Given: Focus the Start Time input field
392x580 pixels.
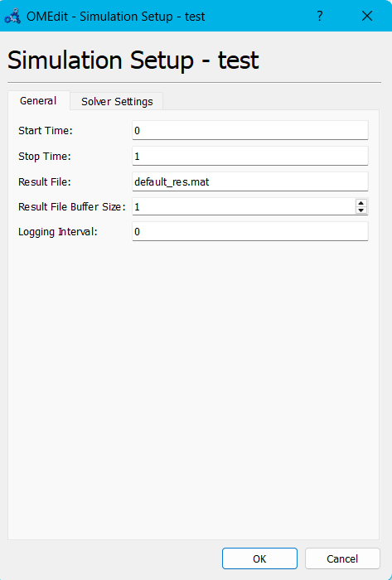Looking at the screenshot, I should coord(250,130).
